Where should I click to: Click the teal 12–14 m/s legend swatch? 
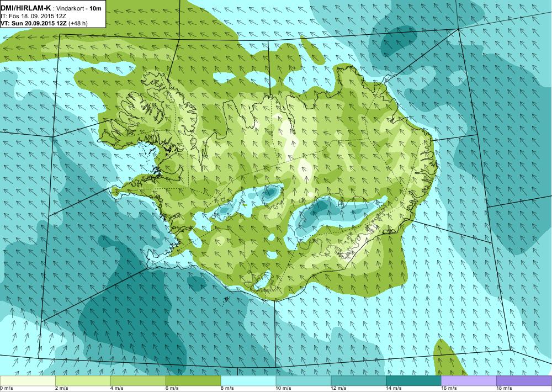click(358, 380)
